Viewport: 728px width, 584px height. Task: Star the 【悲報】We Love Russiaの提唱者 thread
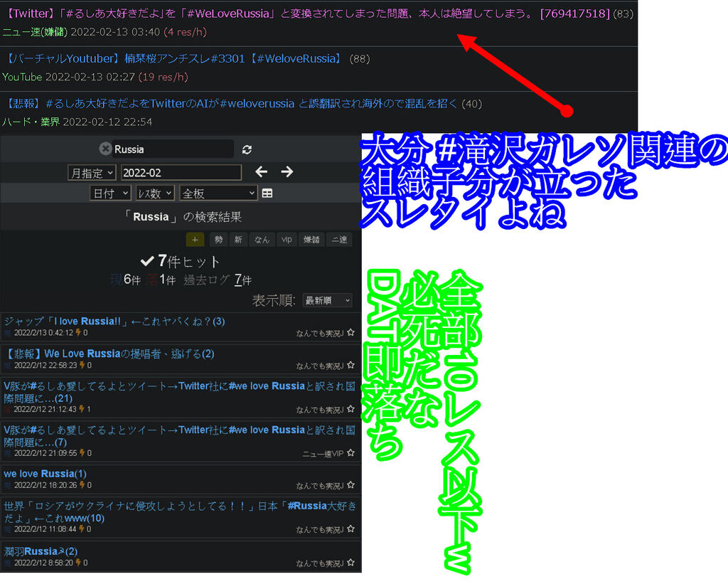[x=351, y=365]
